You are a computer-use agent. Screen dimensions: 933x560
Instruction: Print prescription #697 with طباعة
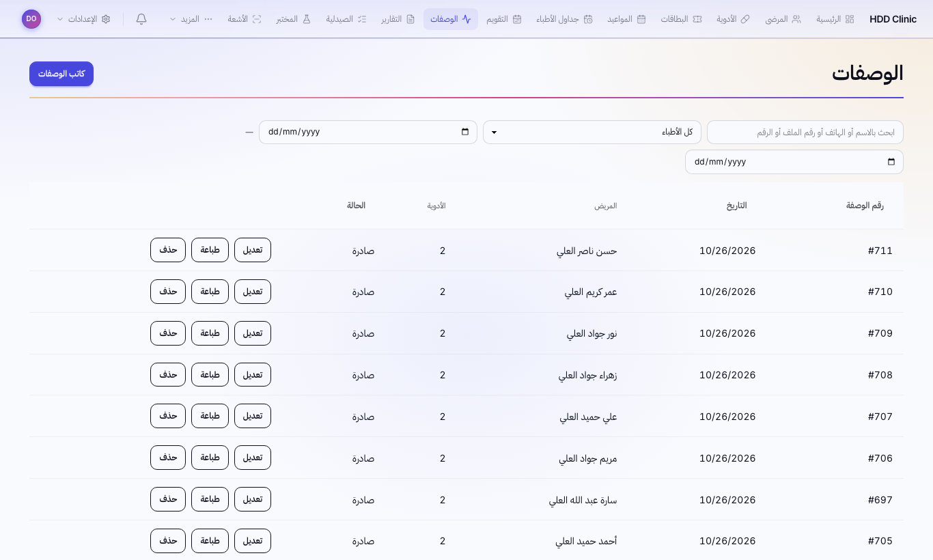(x=210, y=499)
